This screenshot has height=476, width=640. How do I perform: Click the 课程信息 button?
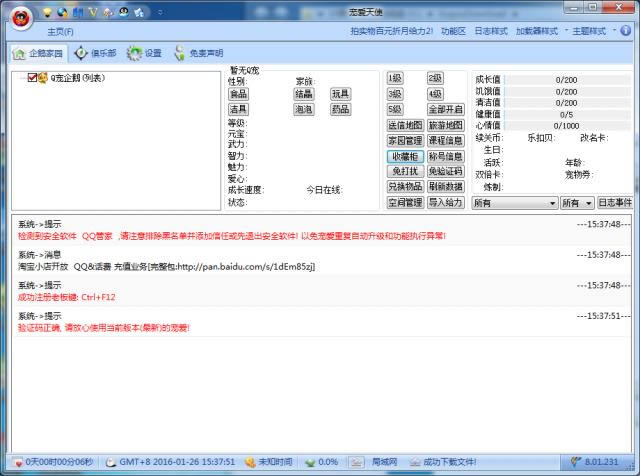[x=446, y=141]
